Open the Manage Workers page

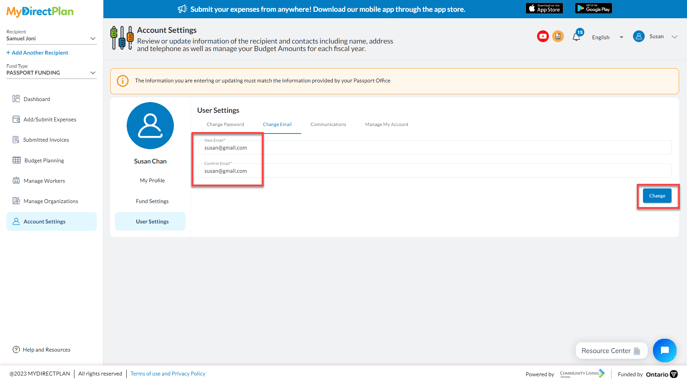click(x=44, y=181)
